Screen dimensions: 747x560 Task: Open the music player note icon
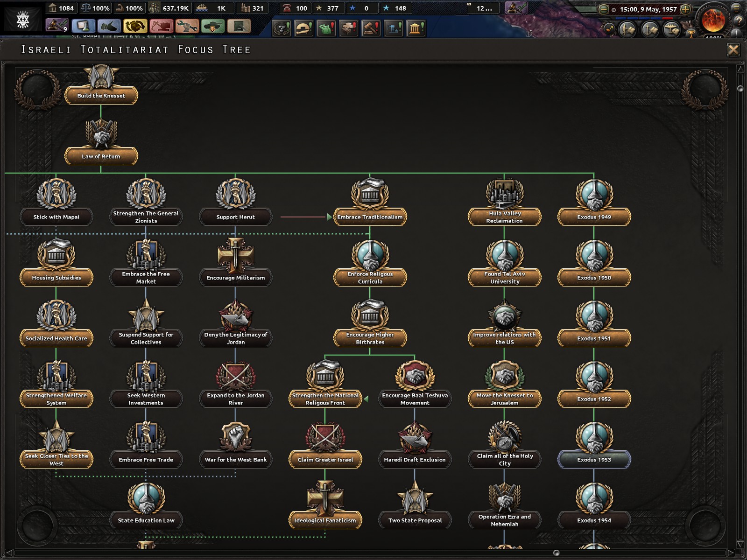(x=609, y=29)
